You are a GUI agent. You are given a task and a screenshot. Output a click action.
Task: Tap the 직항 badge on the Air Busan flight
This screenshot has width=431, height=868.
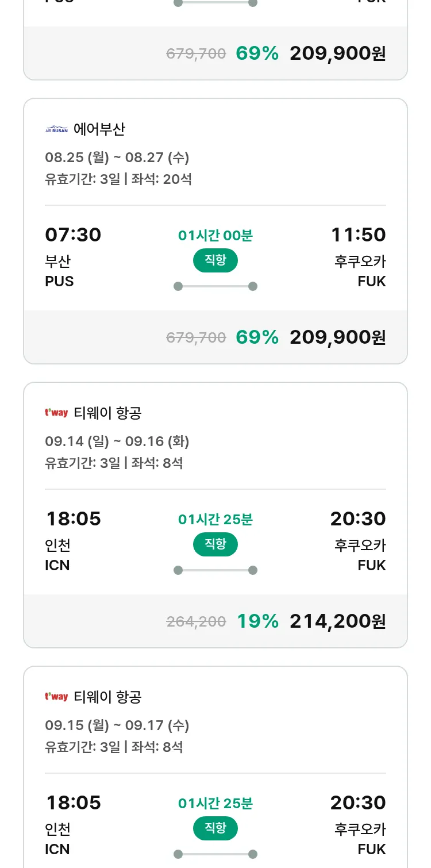point(215,260)
